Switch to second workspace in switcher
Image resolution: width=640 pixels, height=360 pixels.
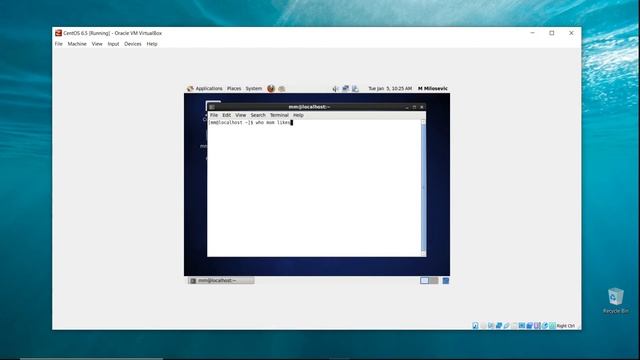[434, 281]
